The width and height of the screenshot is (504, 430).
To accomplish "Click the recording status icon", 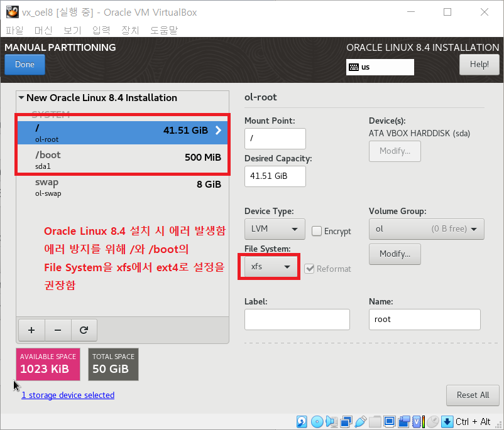I will point(404,421).
